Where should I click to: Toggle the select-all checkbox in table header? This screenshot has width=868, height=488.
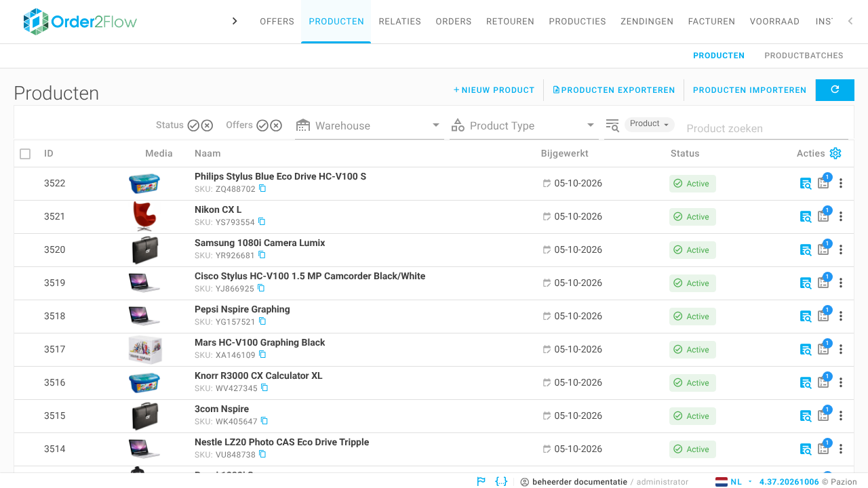(x=25, y=154)
